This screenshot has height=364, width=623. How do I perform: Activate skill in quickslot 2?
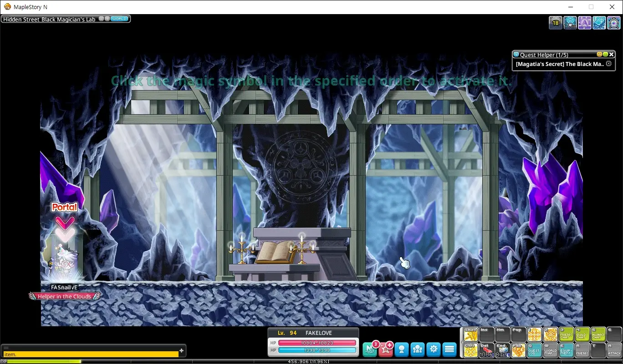(551, 335)
